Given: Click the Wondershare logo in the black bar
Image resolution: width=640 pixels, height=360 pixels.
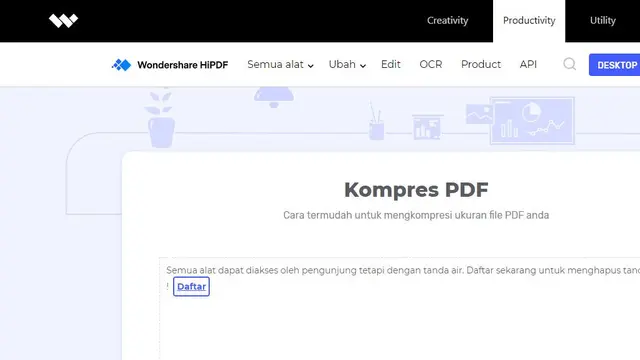Looking at the screenshot, I should (x=63, y=20).
